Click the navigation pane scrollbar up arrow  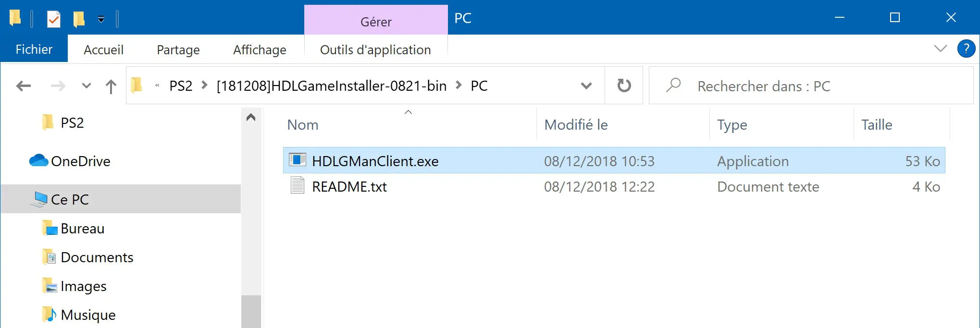coord(251,117)
